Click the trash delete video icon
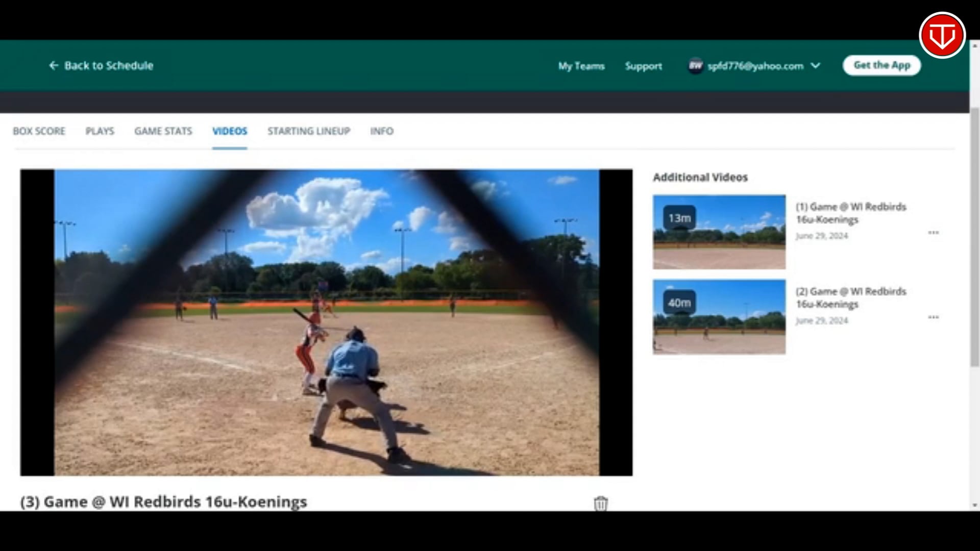Viewport: 980px width, 551px height. click(x=601, y=504)
